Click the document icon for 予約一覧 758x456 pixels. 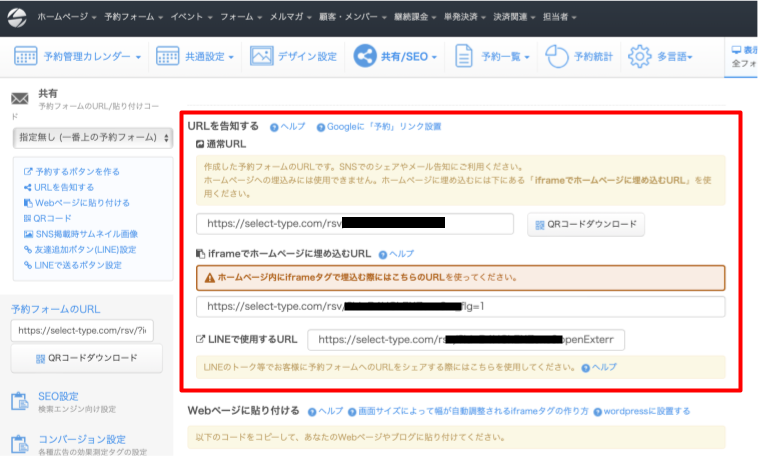(464, 56)
